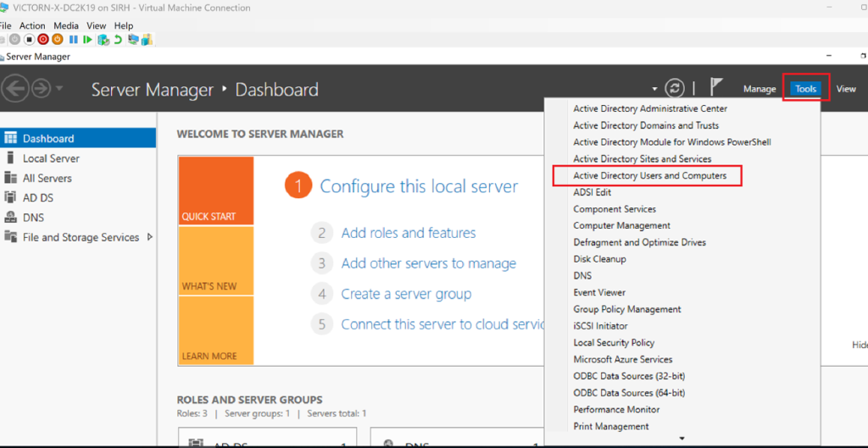Click the WHAT'S NEW tile
Viewport: 868px width, 448px height.
pyautogui.click(x=215, y=261)
